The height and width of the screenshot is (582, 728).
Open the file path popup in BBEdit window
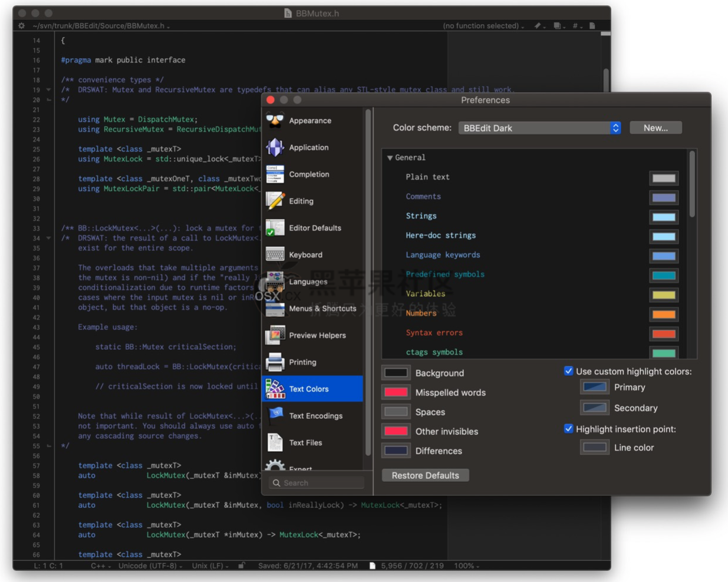click(101, 26)
